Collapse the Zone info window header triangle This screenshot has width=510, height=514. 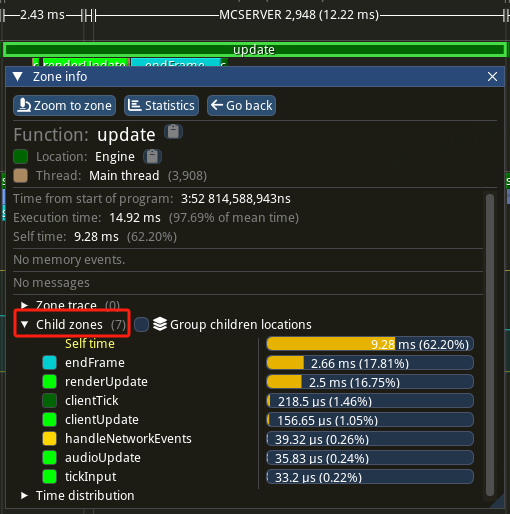point(18,77)
